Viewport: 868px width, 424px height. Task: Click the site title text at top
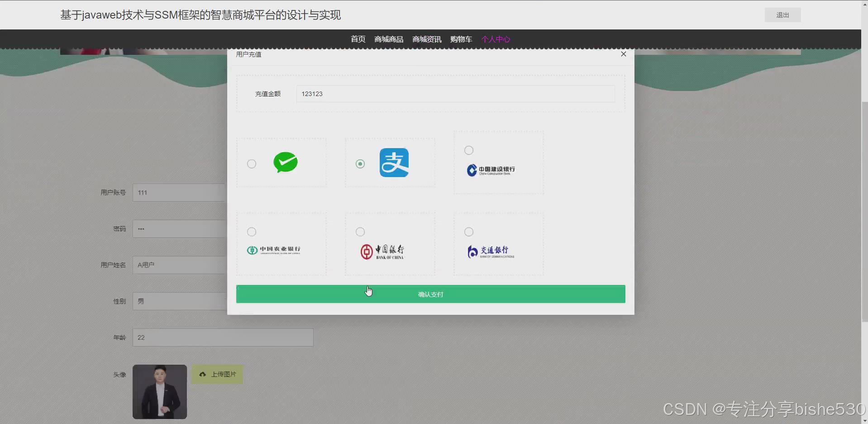200,15
